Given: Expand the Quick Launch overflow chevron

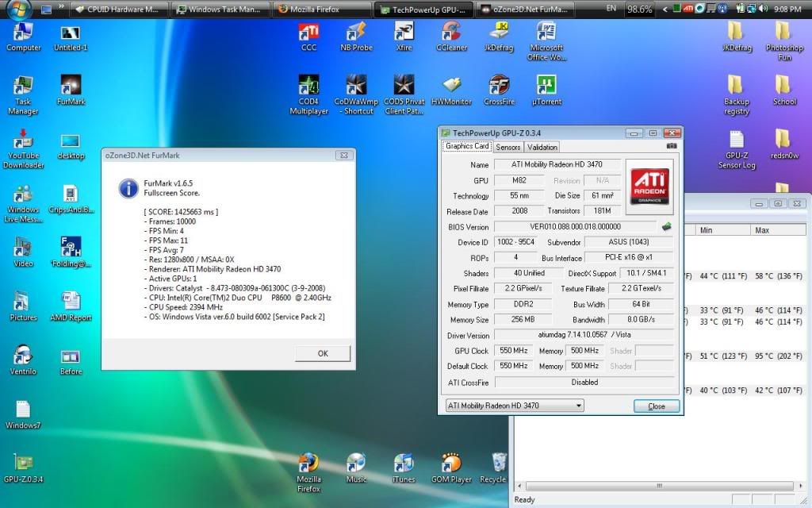Looking at the screenshot, I should click(x=61, y=7).
